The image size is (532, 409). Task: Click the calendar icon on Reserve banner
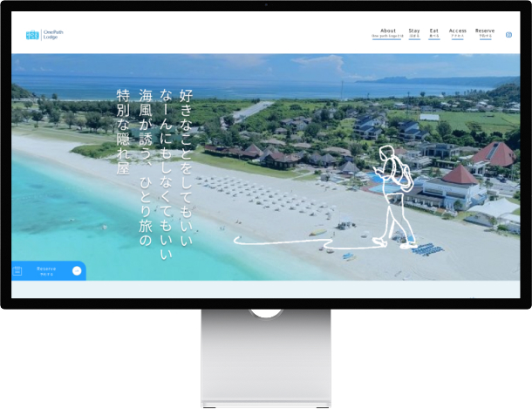(x=17, y=271)
